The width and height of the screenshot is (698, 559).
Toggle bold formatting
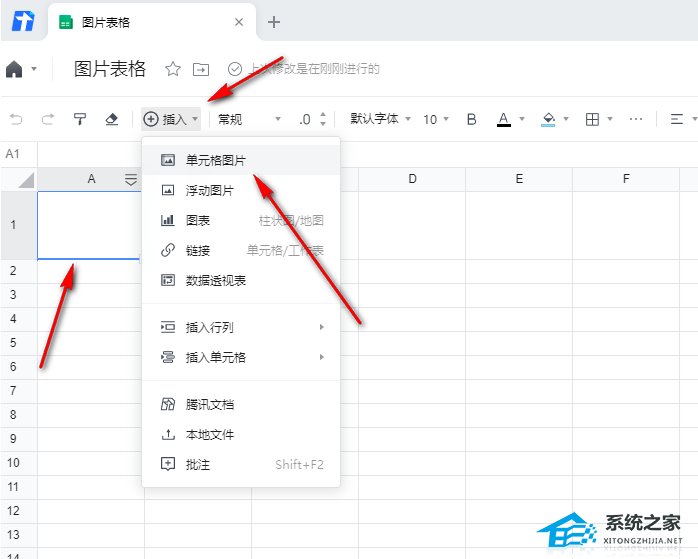(471, 119)
